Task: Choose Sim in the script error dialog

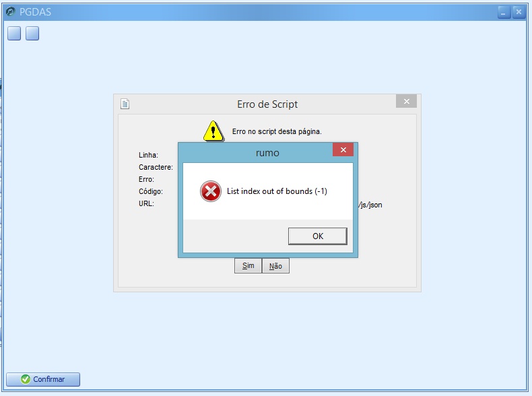Action: [x=248, y=266]
